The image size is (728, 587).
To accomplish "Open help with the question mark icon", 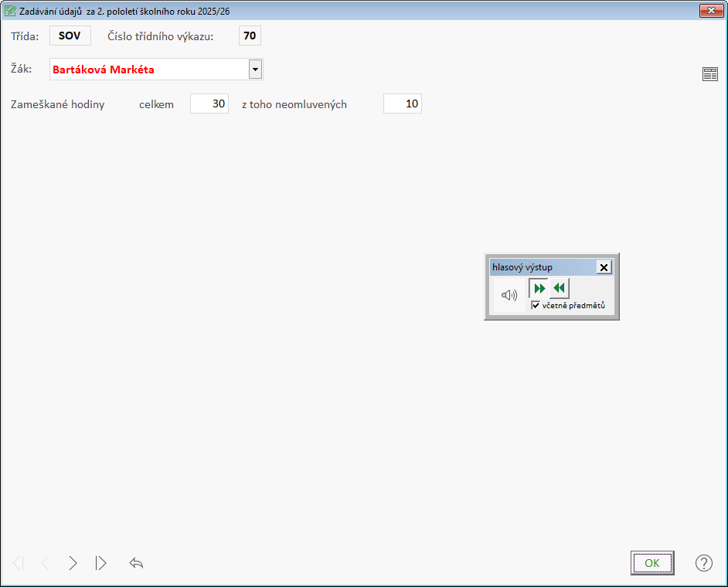I will (x=703, y=563).
